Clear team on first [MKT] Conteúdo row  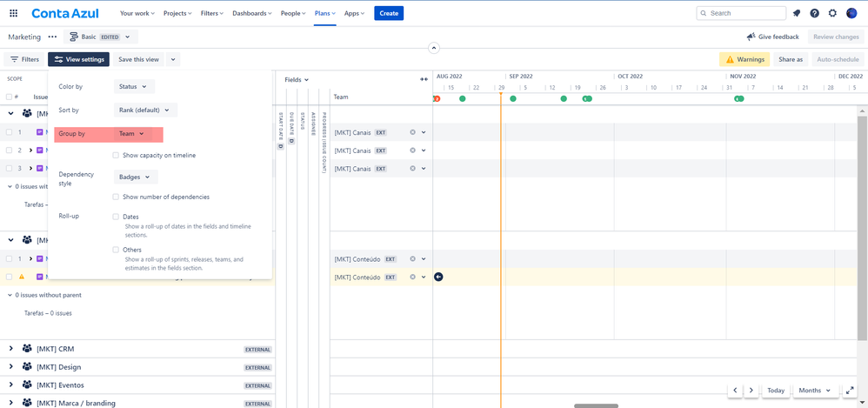(412, 258)
